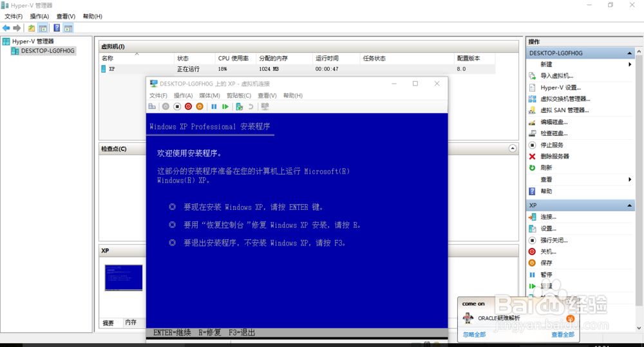644x347 pixels.
Task: Click the Revert arrow icon in VM toolbar
Action: (251, 106)
